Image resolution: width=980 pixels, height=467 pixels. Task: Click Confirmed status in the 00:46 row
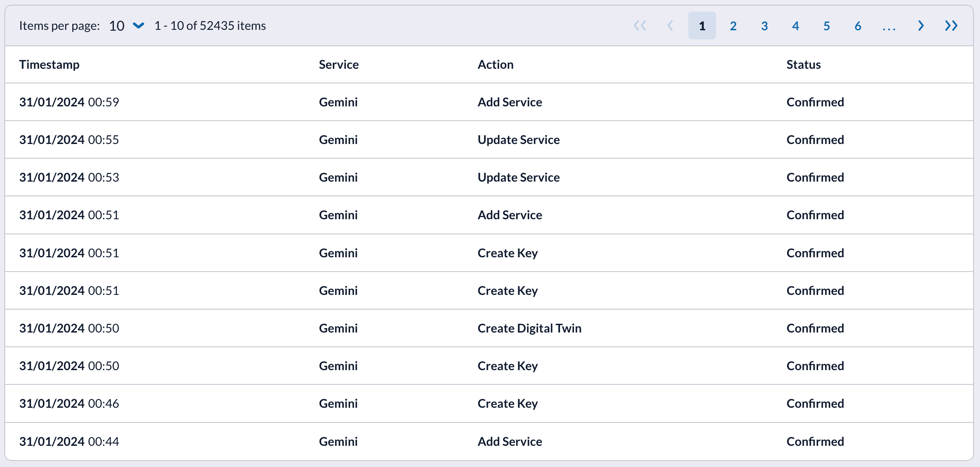(x=815, y=403)
